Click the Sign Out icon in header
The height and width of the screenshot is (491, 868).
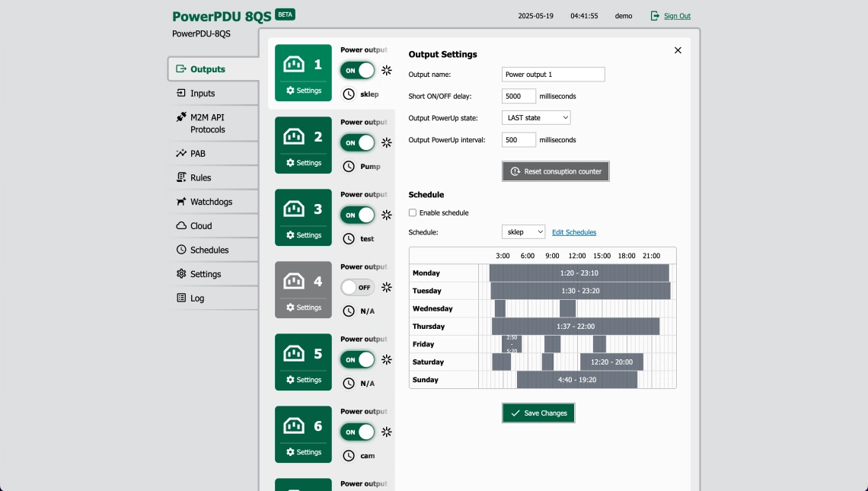tap(655, 16)
